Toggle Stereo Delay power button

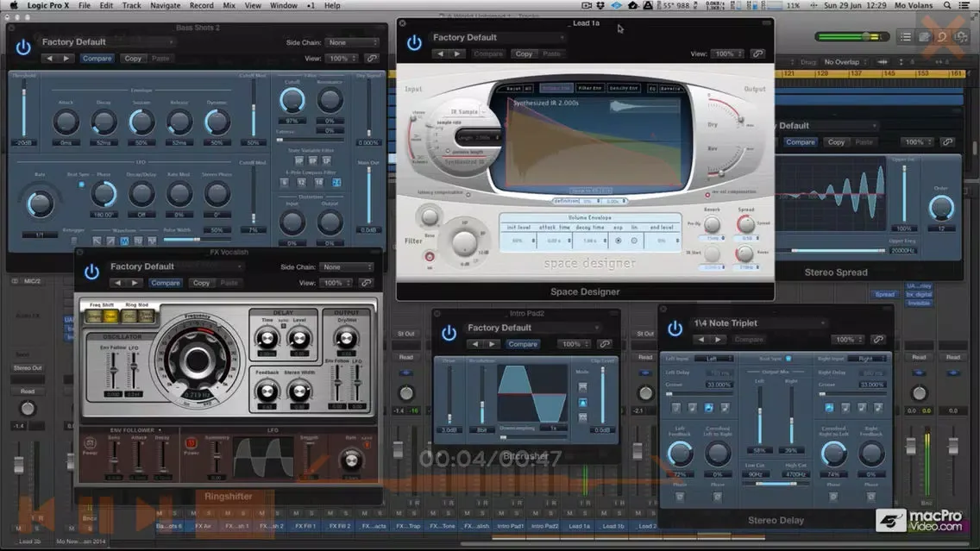675,329
